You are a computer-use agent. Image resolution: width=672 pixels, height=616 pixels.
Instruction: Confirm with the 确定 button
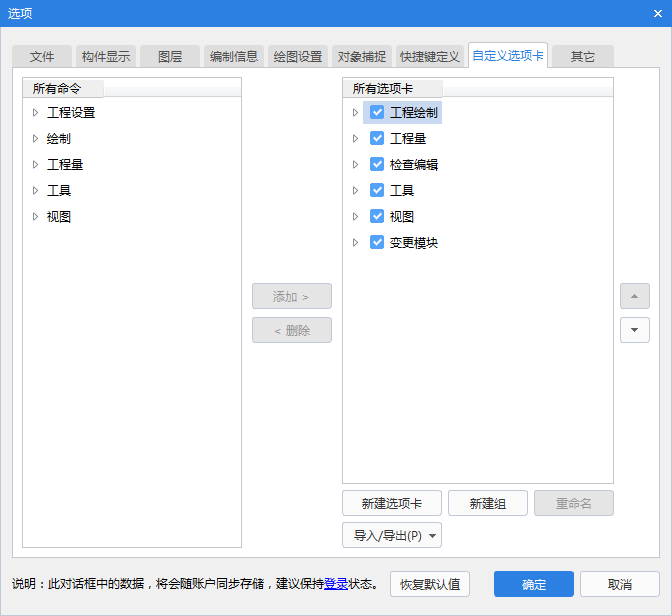(533, 585)
